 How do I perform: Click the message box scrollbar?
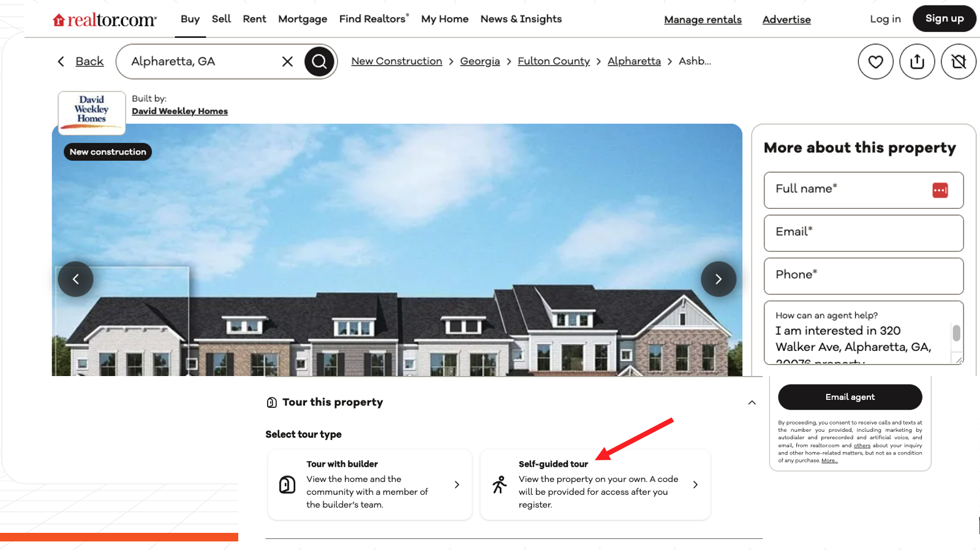tap(956, 333)
